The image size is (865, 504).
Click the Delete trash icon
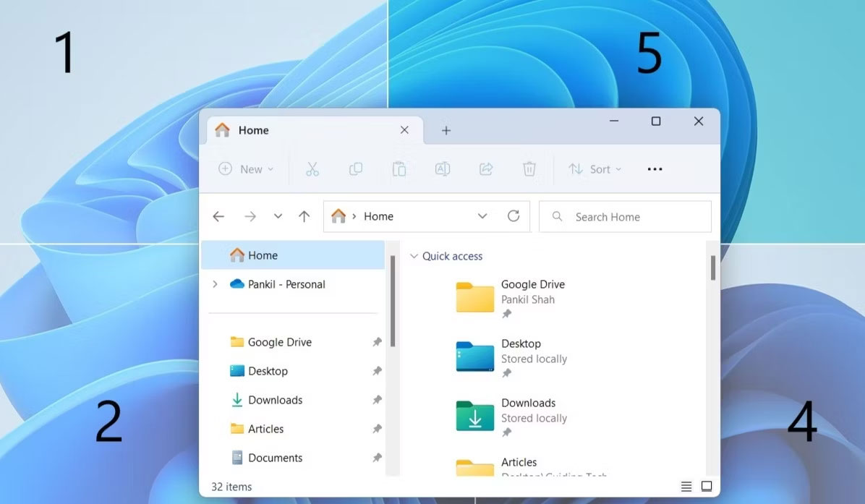(x=529, y=168)
